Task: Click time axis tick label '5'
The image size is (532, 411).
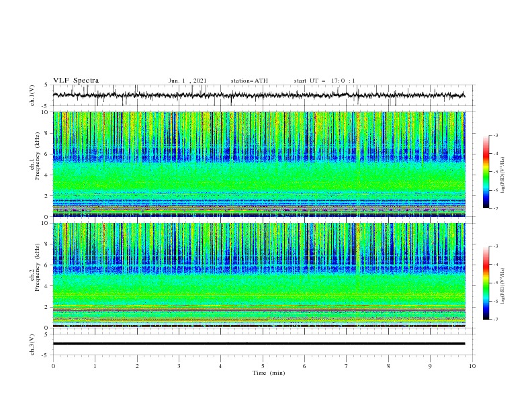Action: [x=263, y=366]
